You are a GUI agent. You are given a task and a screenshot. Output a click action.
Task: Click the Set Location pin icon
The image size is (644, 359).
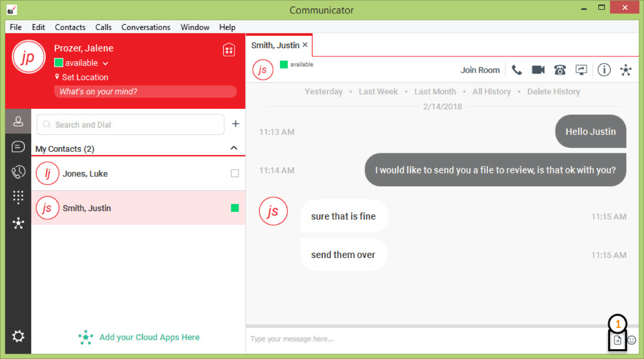tap(57, 77)
